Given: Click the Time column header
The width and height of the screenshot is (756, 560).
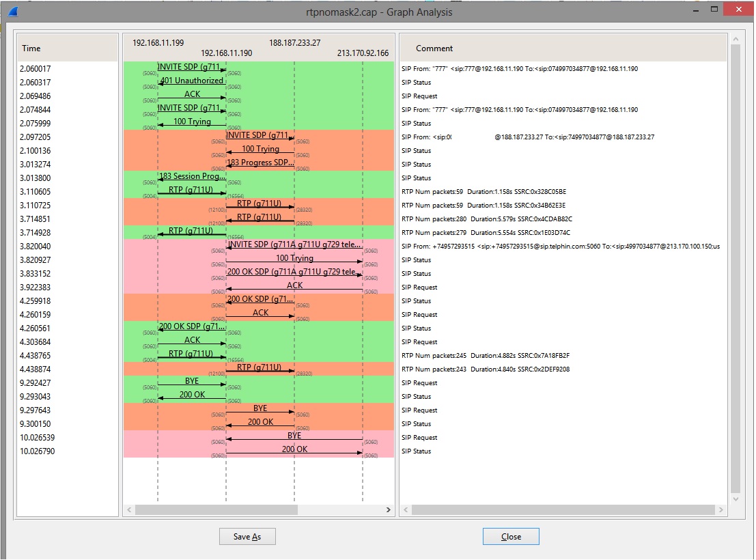Looking at the screenshot, I should coord(67,48).
